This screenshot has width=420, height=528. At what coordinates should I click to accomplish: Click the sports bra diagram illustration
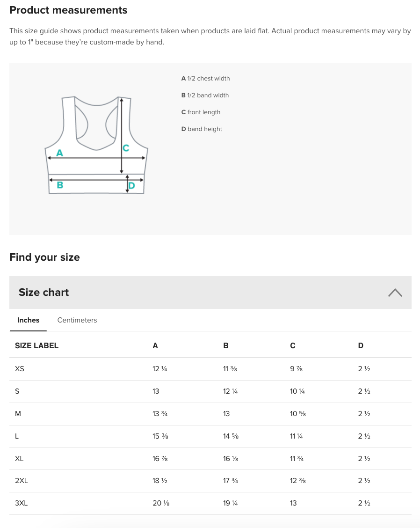96,145
